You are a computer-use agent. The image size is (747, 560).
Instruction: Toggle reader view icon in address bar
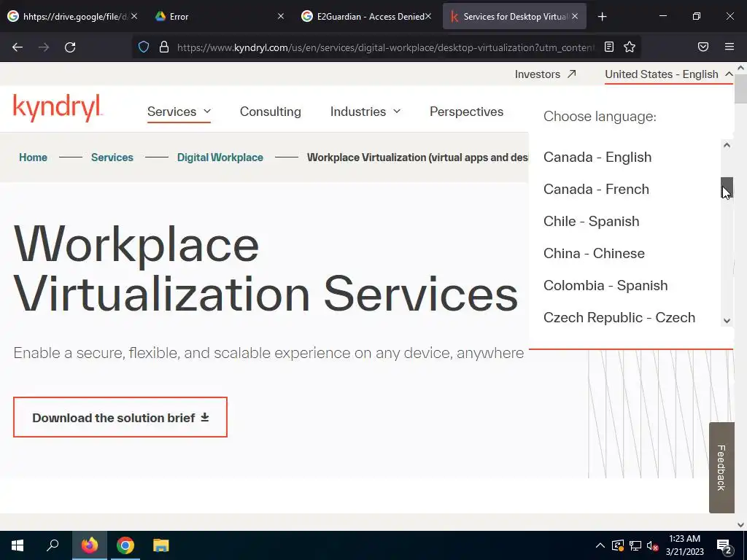tap(609, 47)
